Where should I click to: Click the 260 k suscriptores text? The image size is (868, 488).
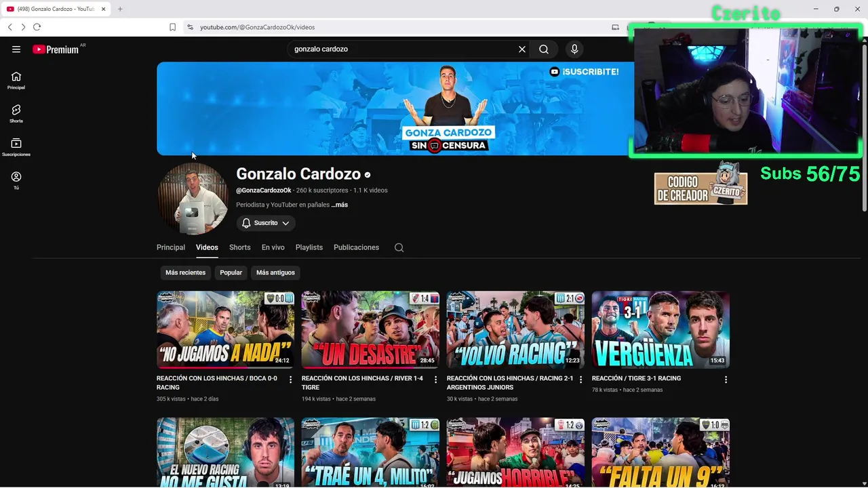tap(322, 190)
